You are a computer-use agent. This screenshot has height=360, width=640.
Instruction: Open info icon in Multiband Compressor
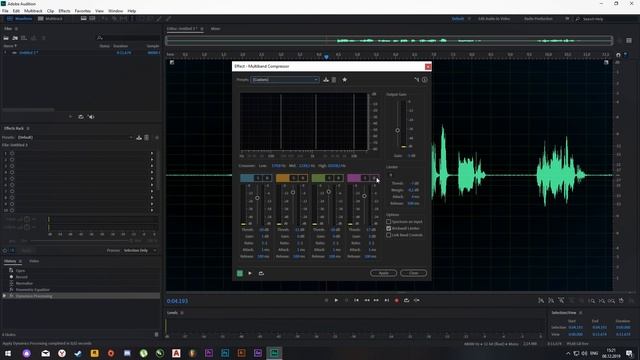tap(425, 80)
